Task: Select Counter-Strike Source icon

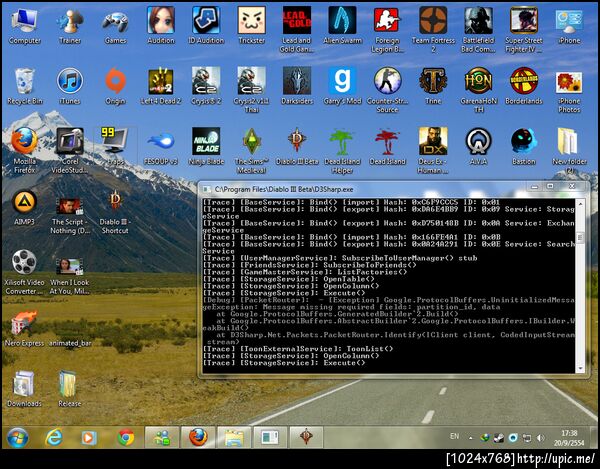Action: coord(387,90)
